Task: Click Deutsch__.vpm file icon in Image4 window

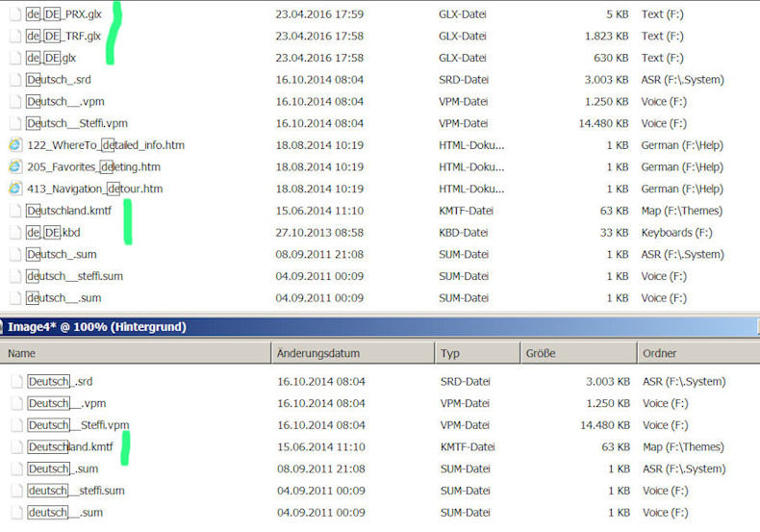Action: pos(17,404)
